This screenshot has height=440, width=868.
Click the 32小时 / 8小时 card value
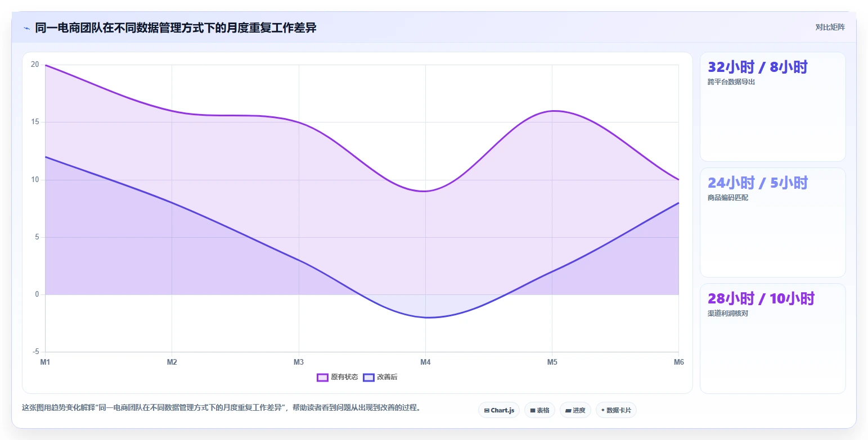click(757, 67)
